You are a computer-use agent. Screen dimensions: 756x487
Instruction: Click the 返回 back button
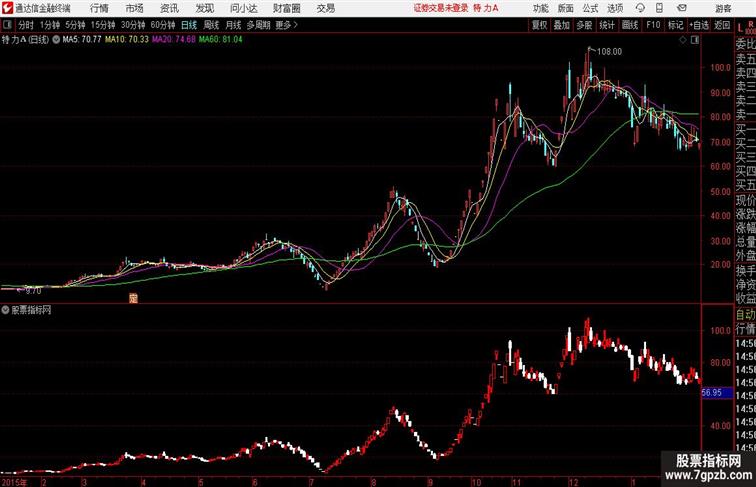coord(722,25)
